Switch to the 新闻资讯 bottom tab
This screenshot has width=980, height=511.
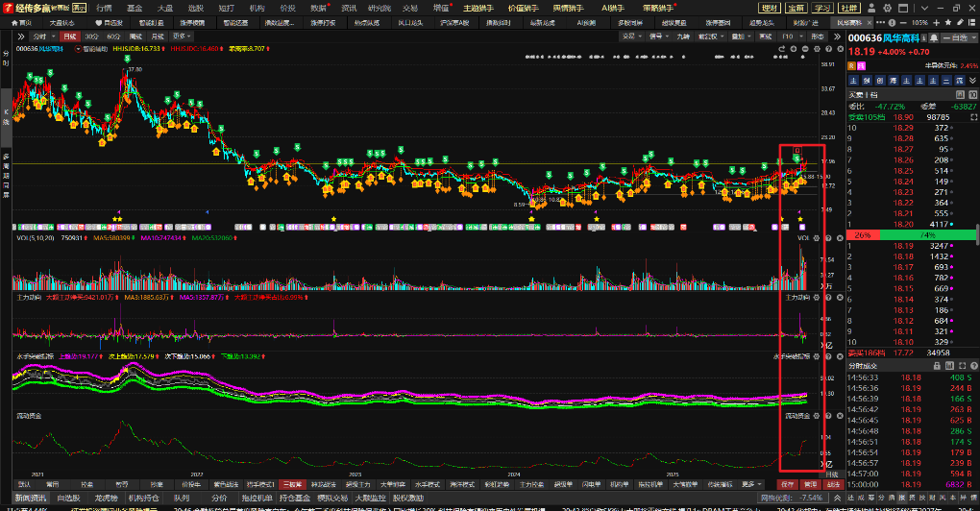coord(30,499)
